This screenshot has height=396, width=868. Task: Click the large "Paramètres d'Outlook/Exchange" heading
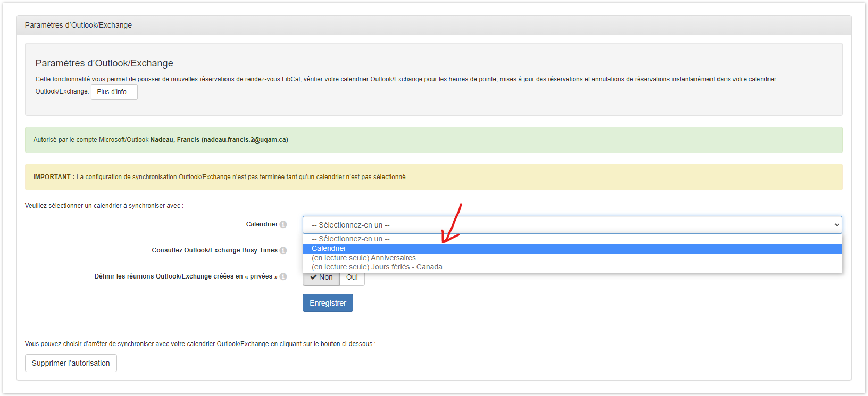tap(104, 63)
